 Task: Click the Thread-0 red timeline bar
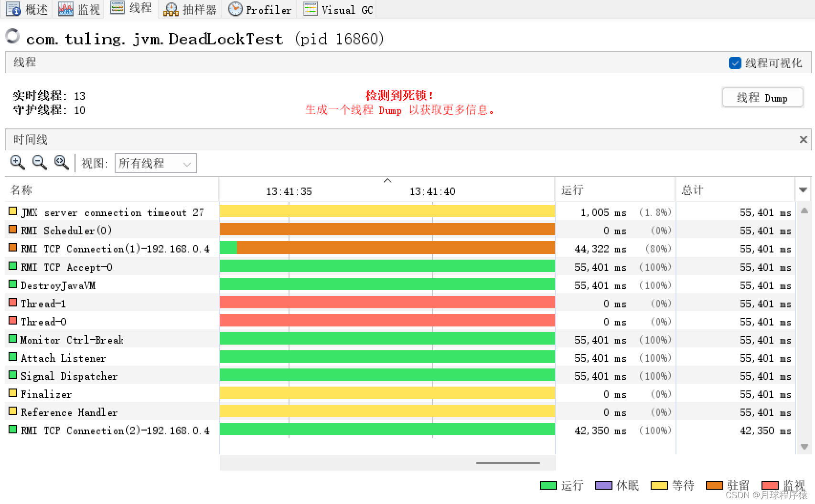(x=387, y=320)
